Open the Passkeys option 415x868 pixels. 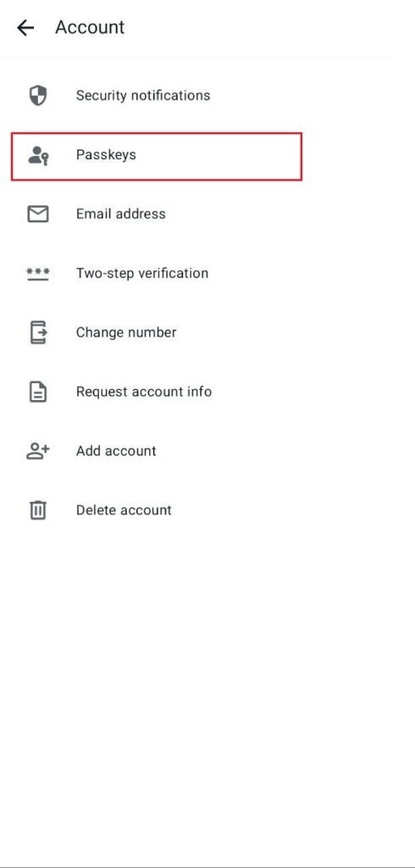157,156
